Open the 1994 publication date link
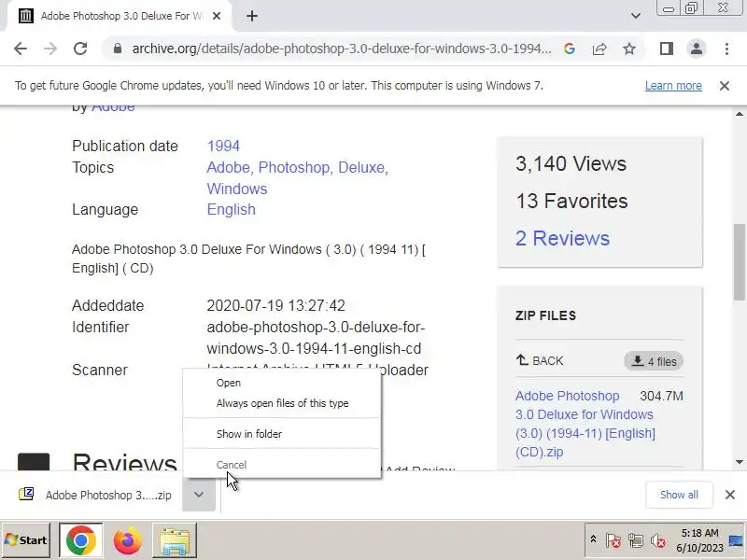747x560 pixels. pyautogui.click(x=223, y=146)
